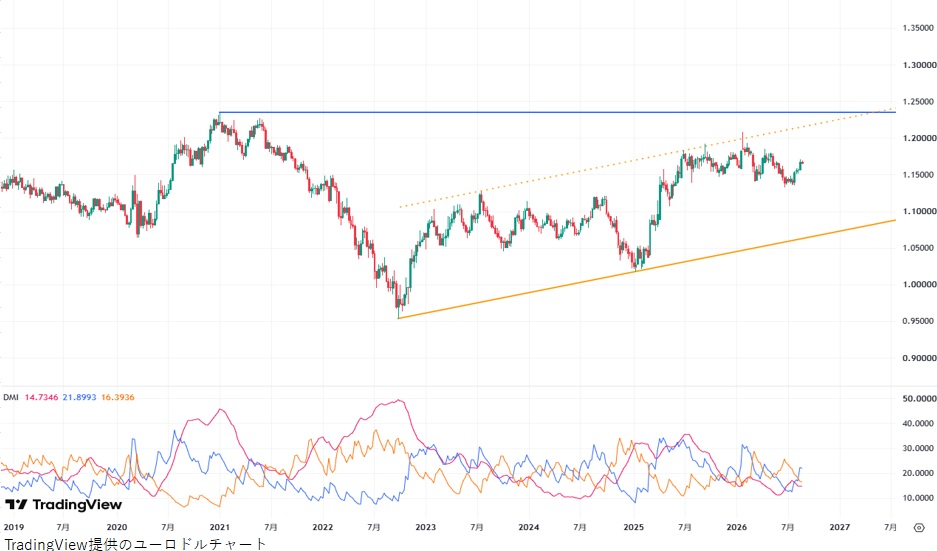The height and width of the screenshot is (551, 937).
Task: Click the DMI indicator label
Action: (x=11, y=397)
